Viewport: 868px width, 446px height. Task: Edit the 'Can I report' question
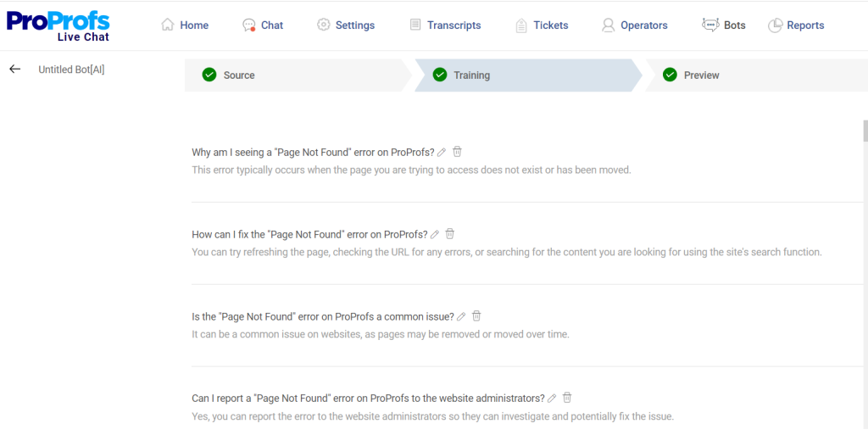[552, 399]
